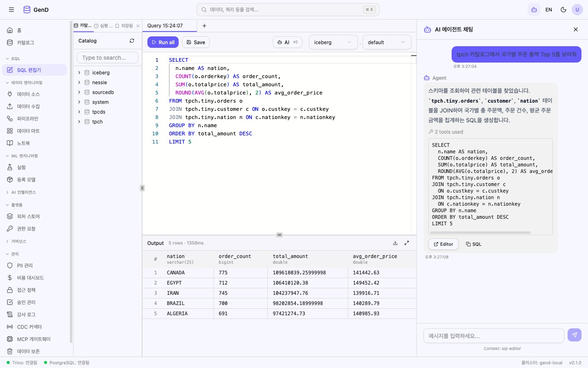588x368 pixels.
Task: Open 승인 관리 sidebar item
Action: (34, 302)
